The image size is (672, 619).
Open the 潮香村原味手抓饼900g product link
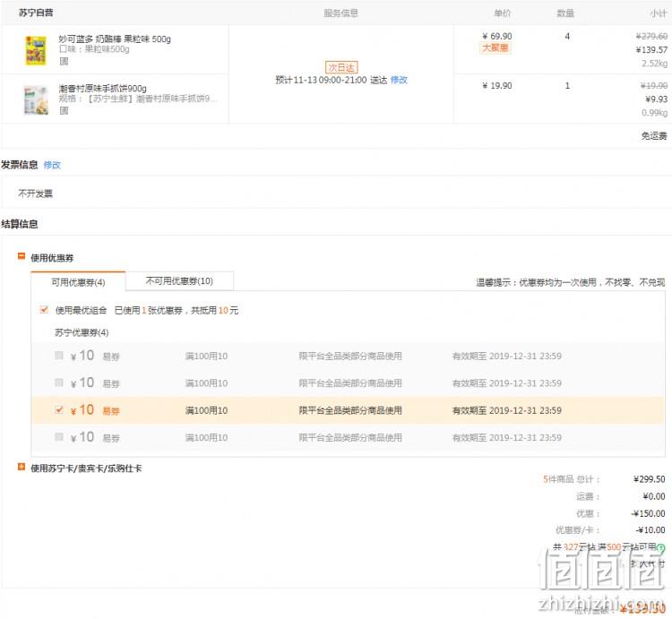102,89
